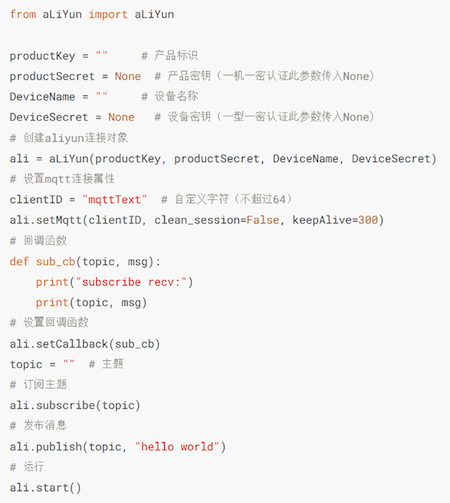This screenshot has width=450, height=503.
Task: Click the "hello world" string
Action: click(x=177, y=447)
